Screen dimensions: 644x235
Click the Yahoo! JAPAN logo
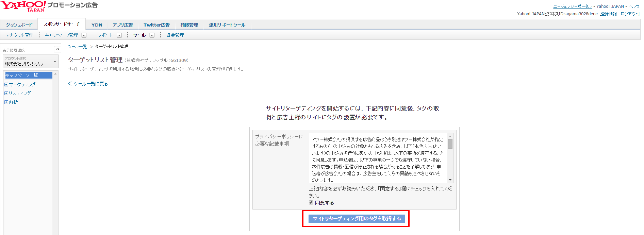point(23,6)
